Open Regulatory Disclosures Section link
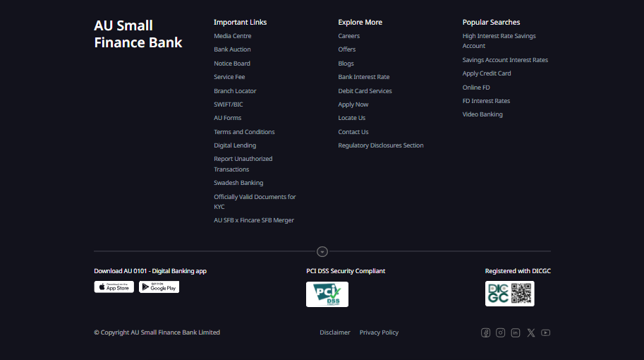 (381, 145)
